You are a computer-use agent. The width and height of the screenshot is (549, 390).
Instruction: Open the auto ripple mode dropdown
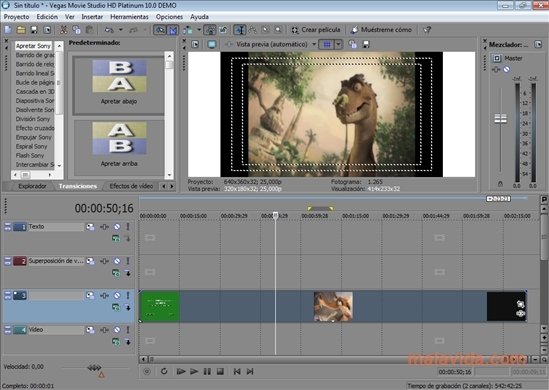click(199, 30)
